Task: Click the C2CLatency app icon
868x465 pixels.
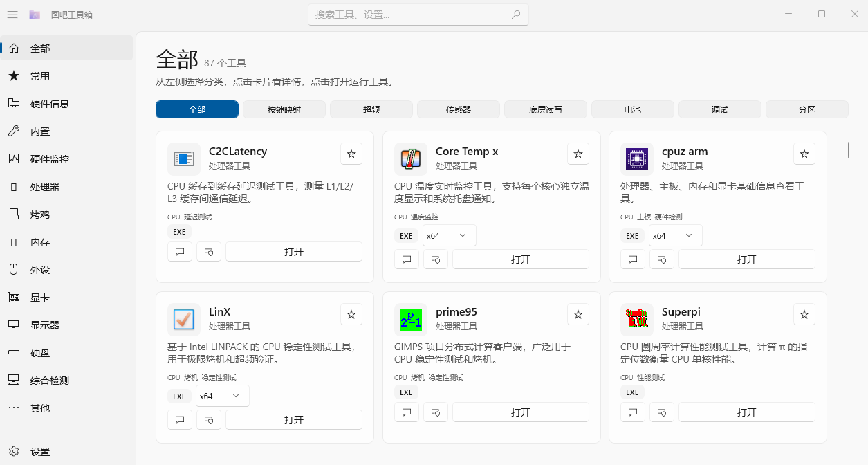Action: (x=184, y=159)
